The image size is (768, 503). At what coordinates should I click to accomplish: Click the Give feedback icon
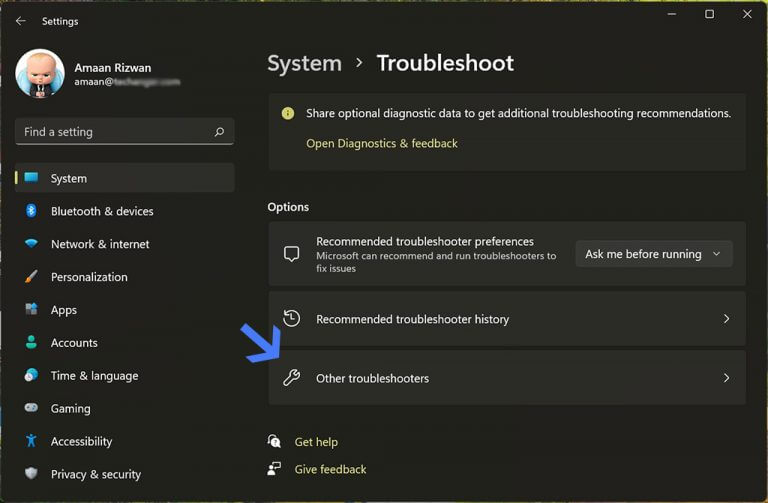click(x=274, y=468)
